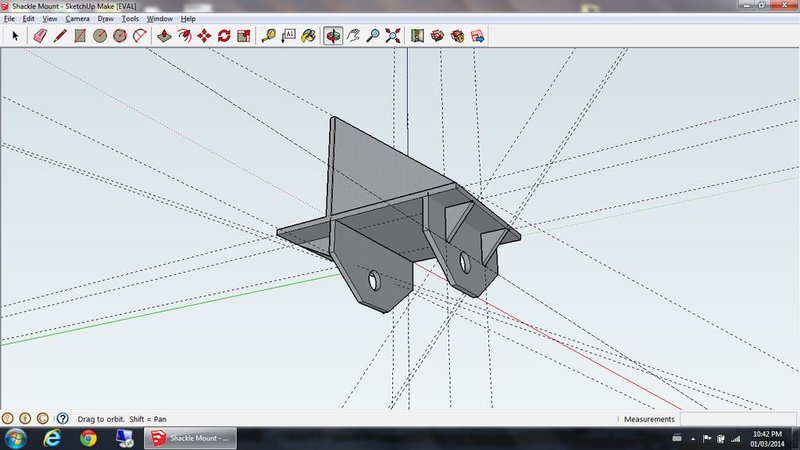Open the File menu

[x=9, y=19]
